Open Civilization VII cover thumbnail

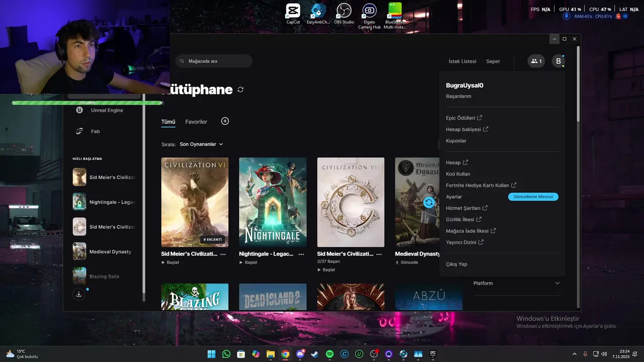[351, 202]
